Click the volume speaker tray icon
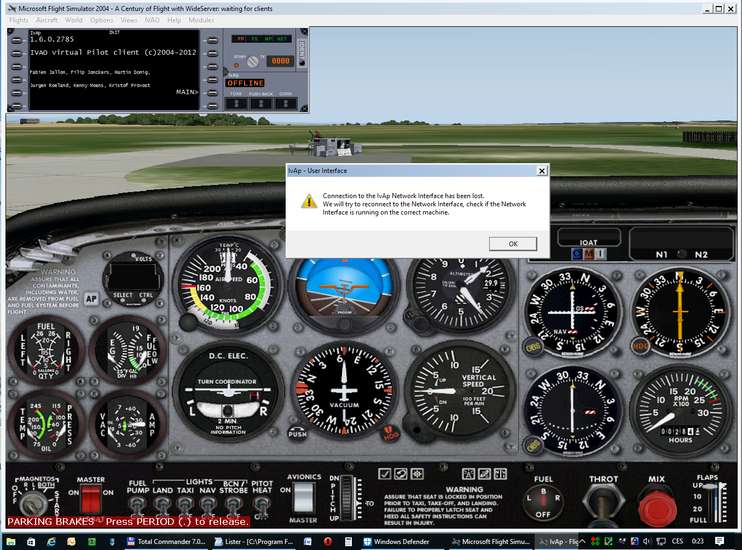This screenshot has height=550, width=742. (646, 541)
